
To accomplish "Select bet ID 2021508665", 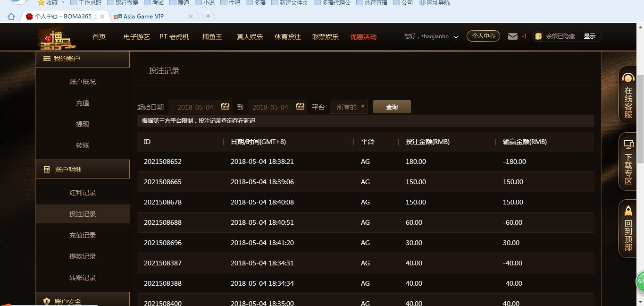I will click(x=163, y=182).
